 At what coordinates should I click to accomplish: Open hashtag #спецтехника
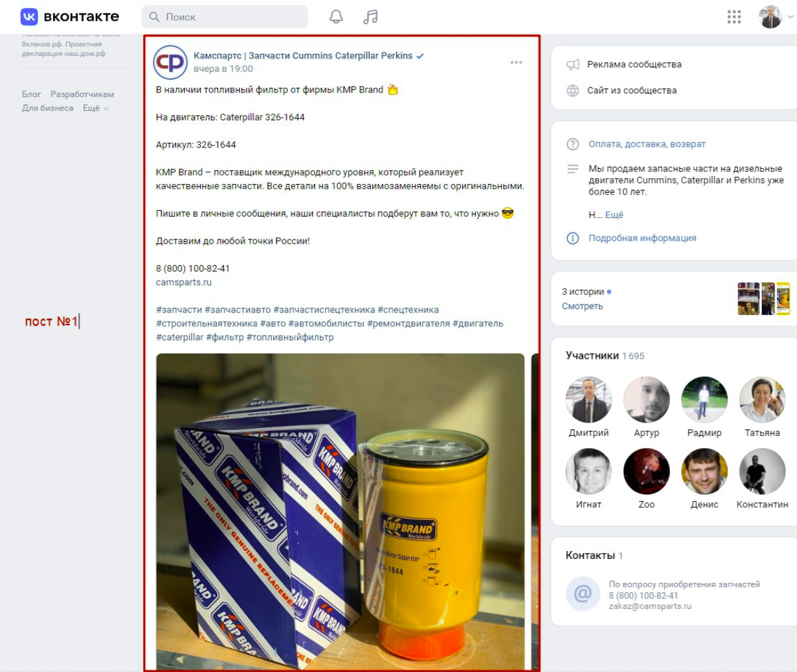pos(408,310)
